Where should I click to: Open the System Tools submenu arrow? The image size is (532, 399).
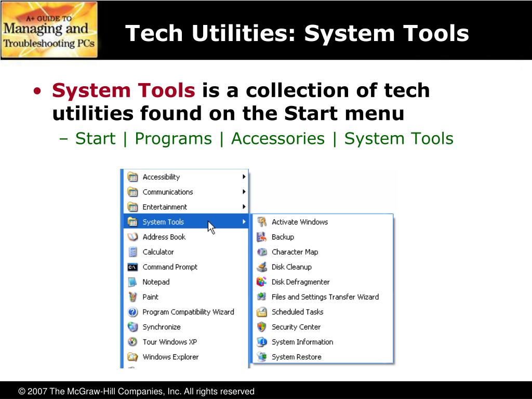tap(244, 222)
